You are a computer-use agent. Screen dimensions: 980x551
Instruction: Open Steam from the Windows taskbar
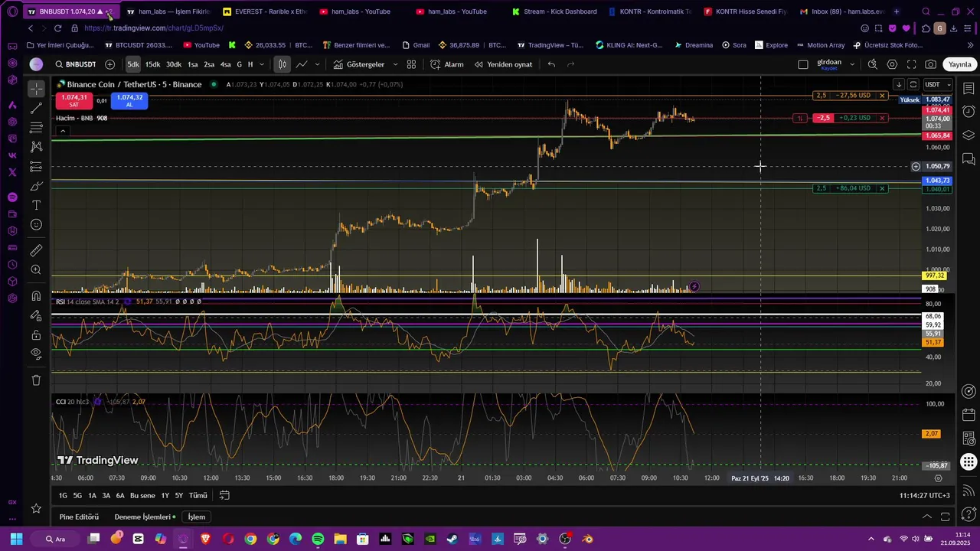[x=452, y=539]
